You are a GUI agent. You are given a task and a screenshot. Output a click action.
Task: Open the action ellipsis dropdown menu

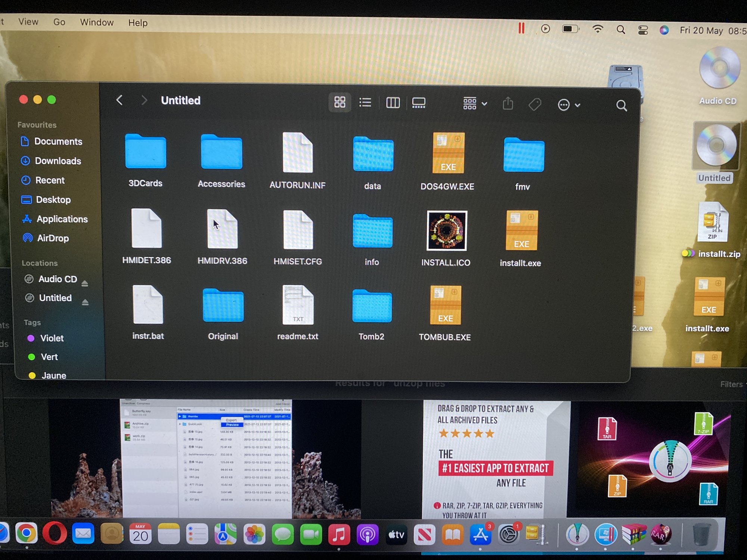pyautogui.click(x=568, y=105)
